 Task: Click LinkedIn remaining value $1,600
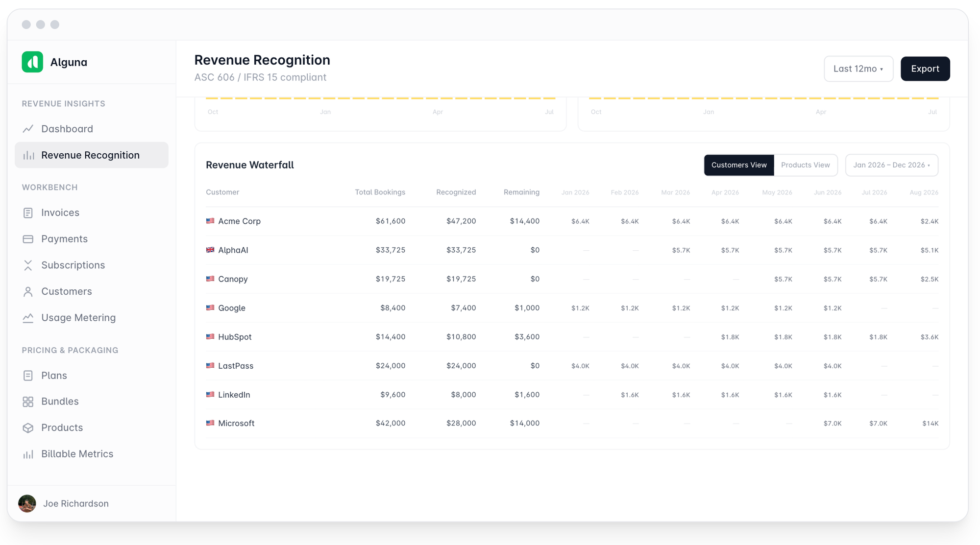click(527, 394)
